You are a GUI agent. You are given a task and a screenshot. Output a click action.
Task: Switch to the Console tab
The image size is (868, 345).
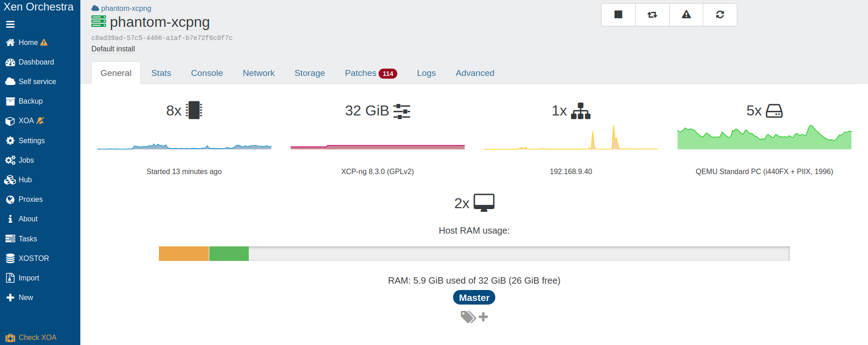(x=207, y=73)
